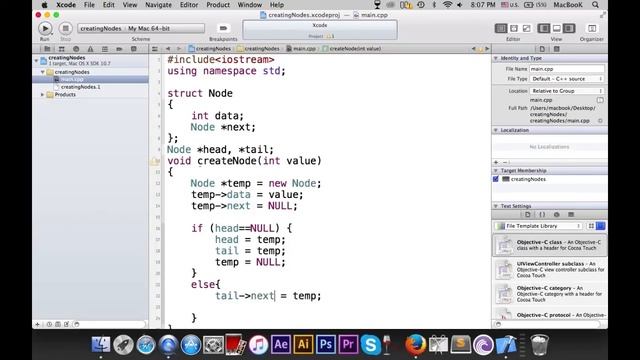Open the Xcode menu
640x360 pixels.
66,5
